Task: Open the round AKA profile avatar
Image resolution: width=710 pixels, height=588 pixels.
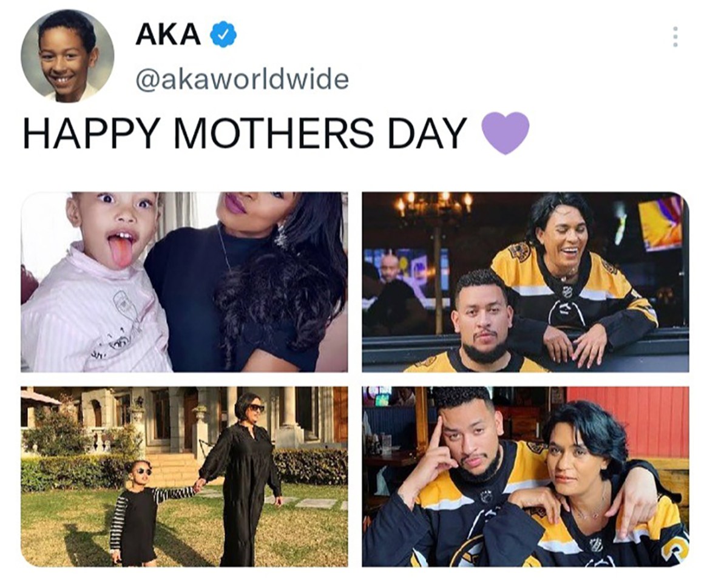Action: point(68,55)
